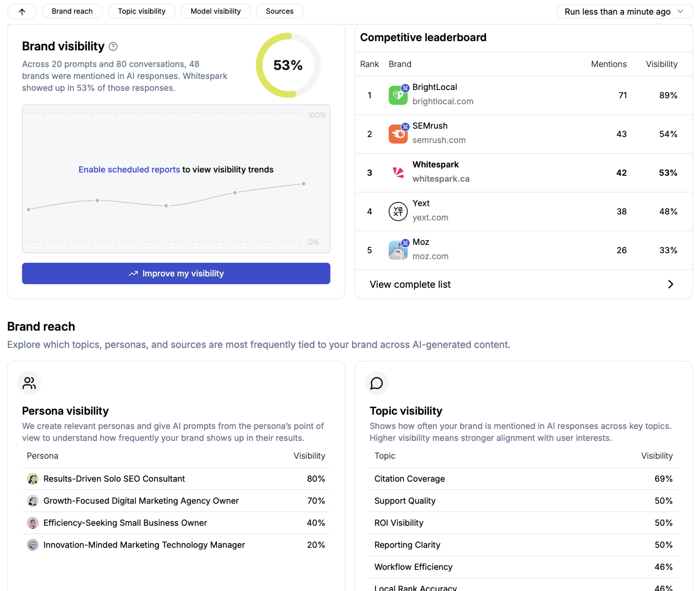Click the moz.com domain text
This screenshot has height=591, width=700.
430,256
